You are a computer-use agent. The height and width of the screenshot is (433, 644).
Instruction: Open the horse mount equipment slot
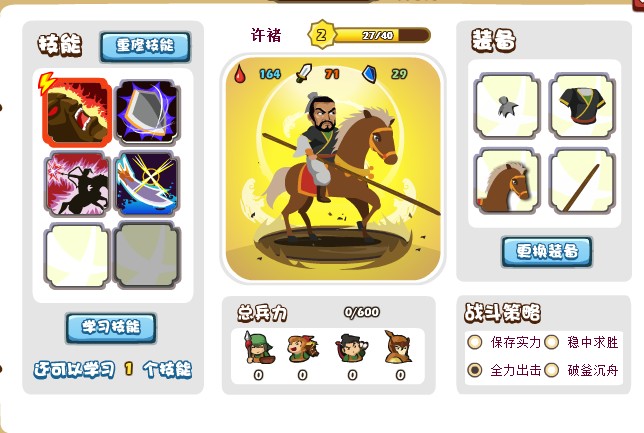coord(507,181)
